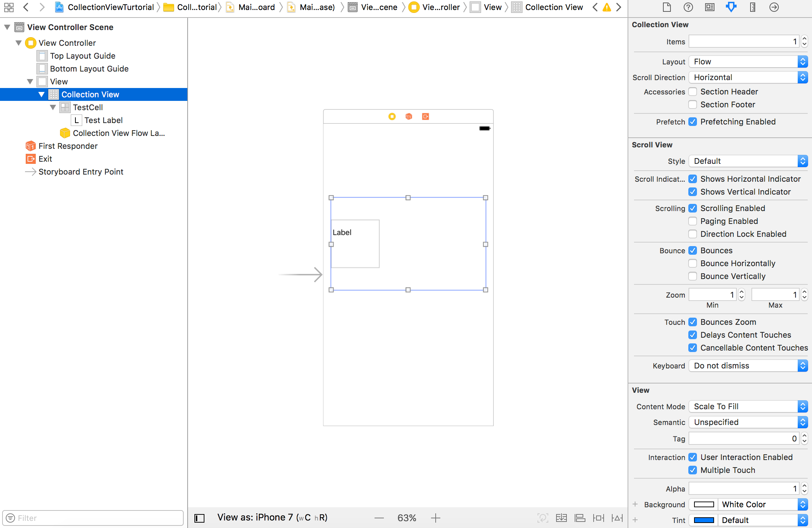Click View as: iPhone 7 button

(273, 518)
